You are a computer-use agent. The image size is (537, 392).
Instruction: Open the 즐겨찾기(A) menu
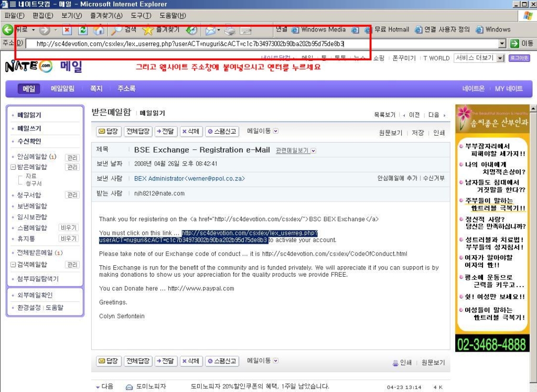click(106, 15)
